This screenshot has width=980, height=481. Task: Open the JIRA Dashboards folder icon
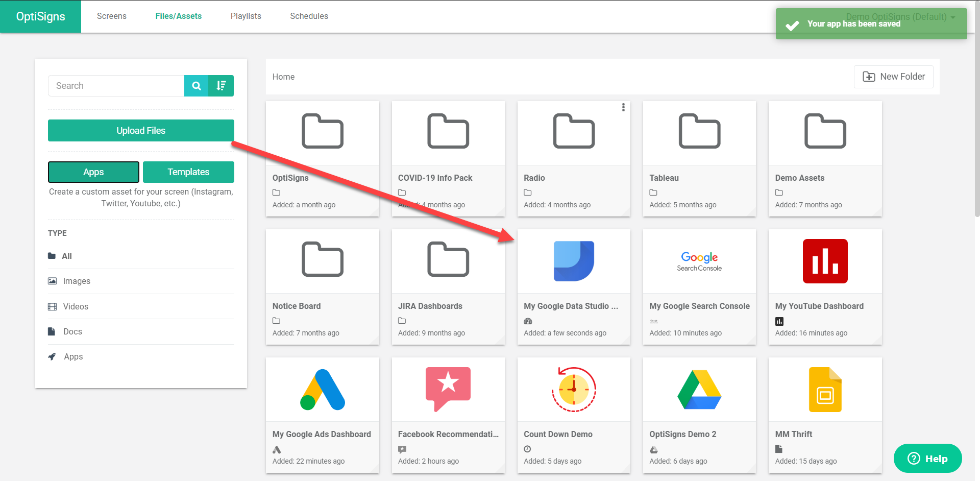pyautogui.click(x=448, y=259)
